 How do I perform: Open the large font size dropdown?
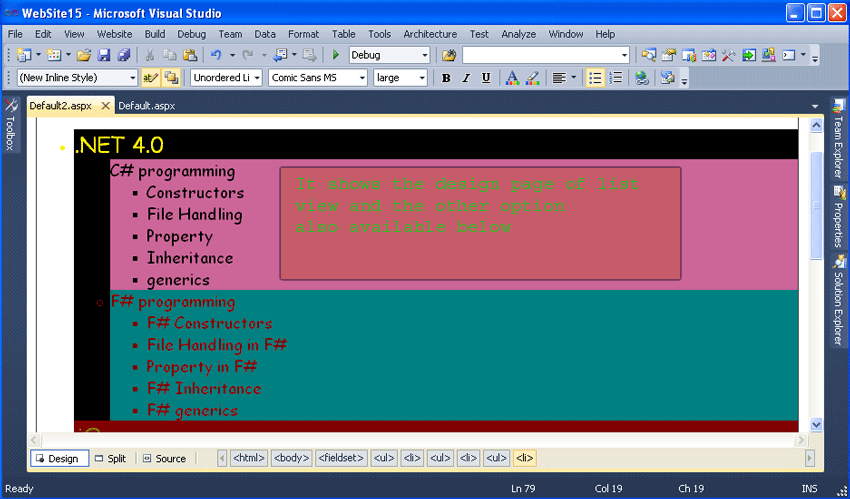coord(422,78)
